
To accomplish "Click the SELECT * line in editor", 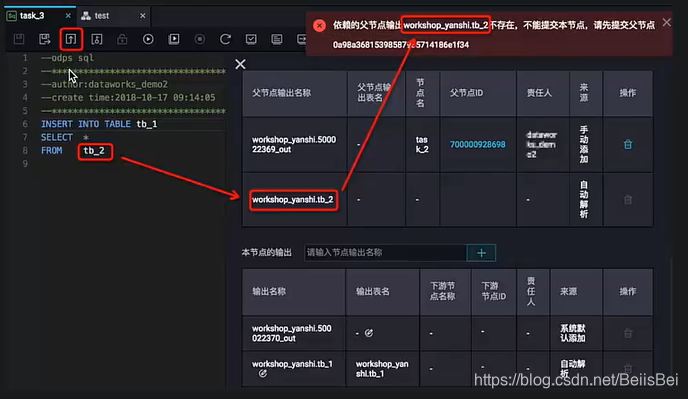I will tap(65, 137).
